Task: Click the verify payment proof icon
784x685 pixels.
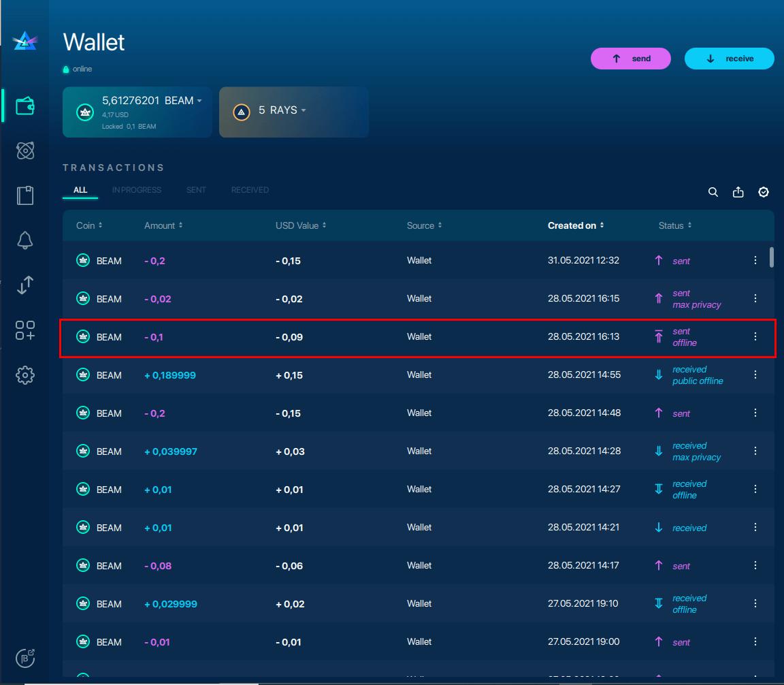Action: tap(764, 192)
